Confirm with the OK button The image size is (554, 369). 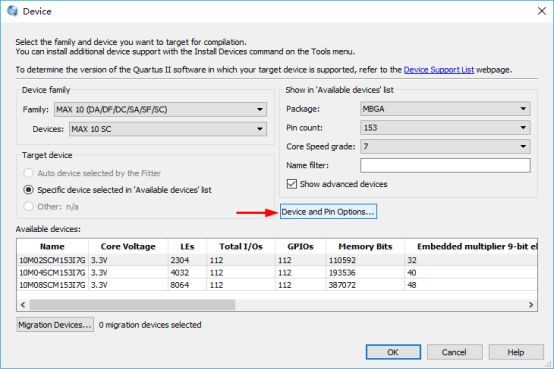pos(393,352)
